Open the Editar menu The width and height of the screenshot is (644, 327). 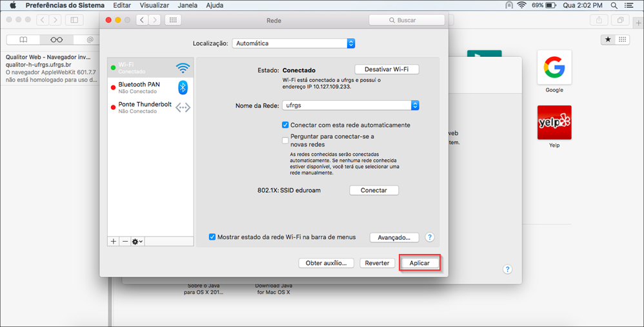pos(122,5)
